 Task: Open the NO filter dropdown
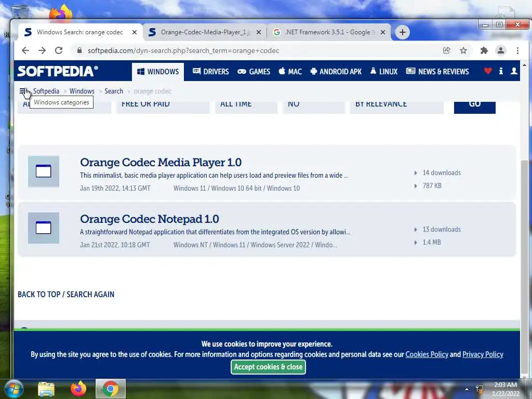313,107
